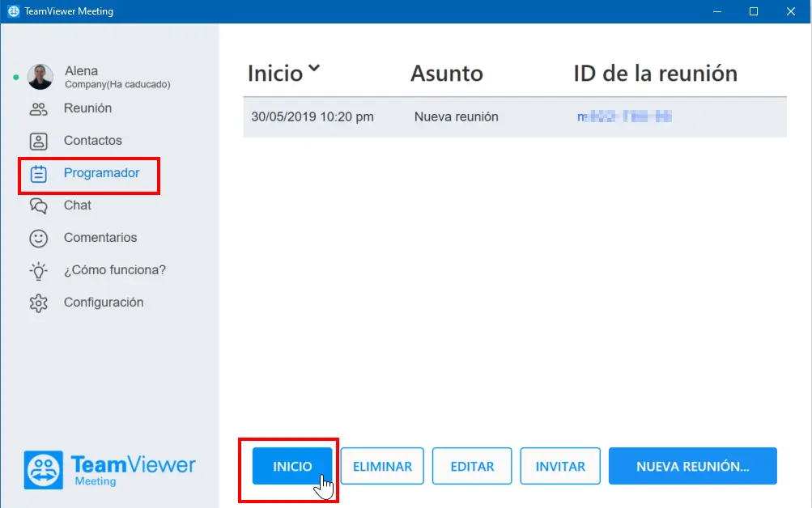Open Configuración settings item
Viewport: 812px width, 508px height.
pyautogui.click(x=104, y=302)
